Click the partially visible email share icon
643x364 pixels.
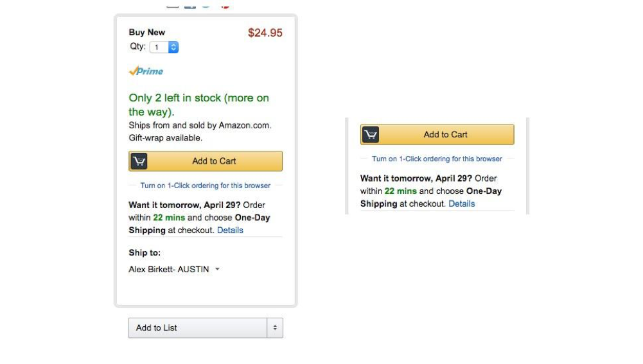pyautogui.click(x=173, y=5)
